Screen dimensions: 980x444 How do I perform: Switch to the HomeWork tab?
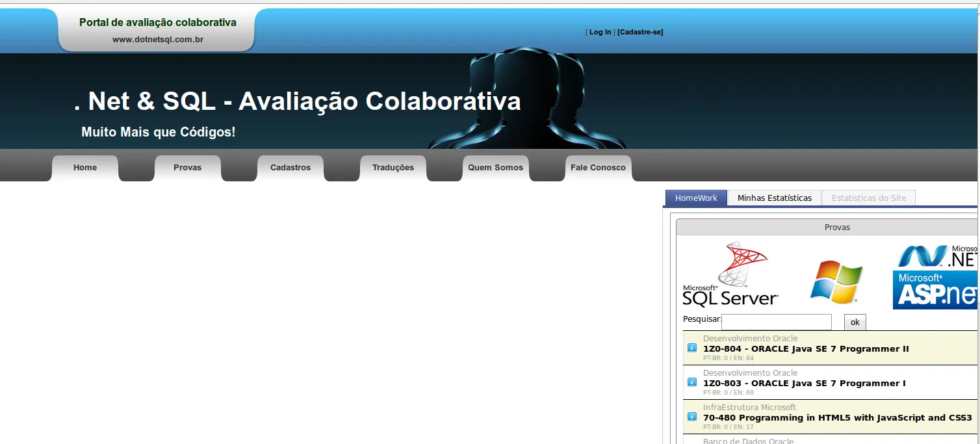(x=696, y=198)
